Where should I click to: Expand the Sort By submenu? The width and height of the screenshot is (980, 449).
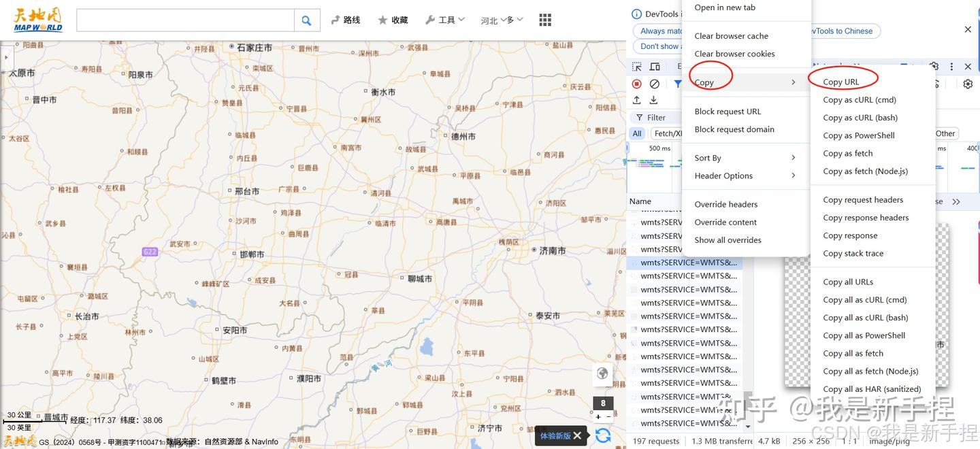point(708,157)
